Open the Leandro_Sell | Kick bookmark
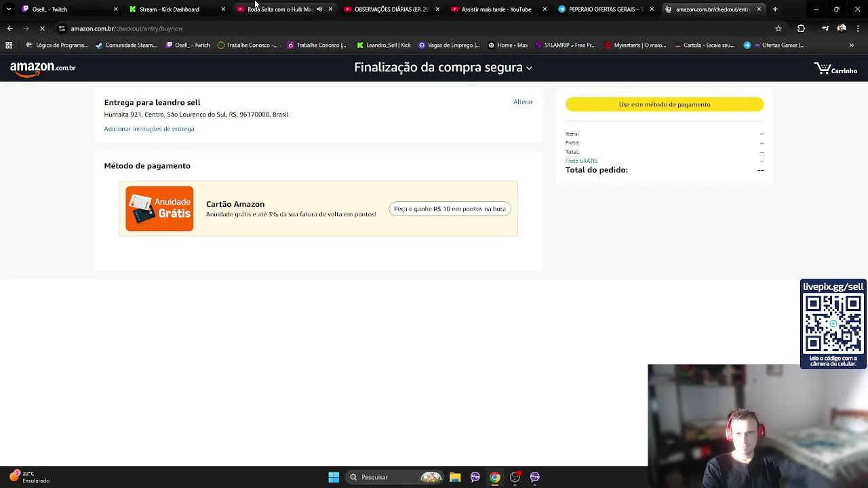The width and height of the screenshot is (868, 488). tap(384, 45)
